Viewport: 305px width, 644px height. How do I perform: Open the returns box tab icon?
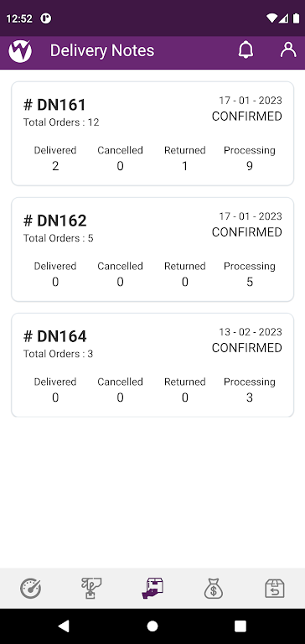275,588
